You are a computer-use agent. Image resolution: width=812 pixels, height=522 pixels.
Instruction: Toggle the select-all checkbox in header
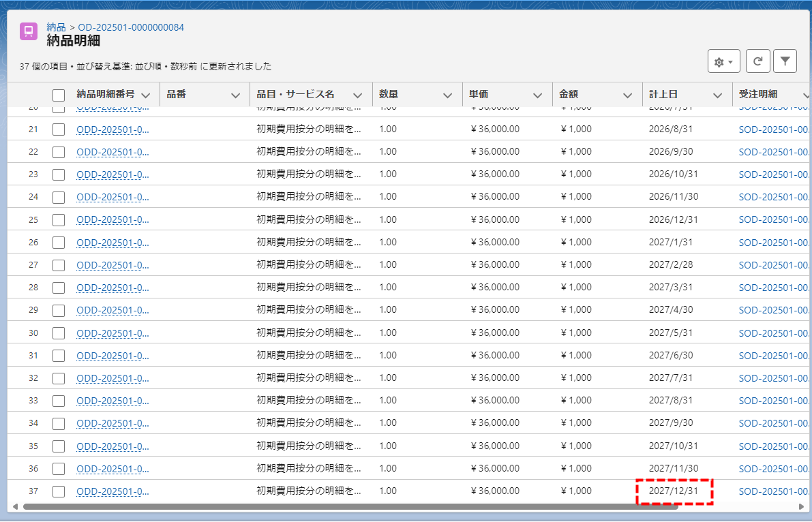pos(59,95)
